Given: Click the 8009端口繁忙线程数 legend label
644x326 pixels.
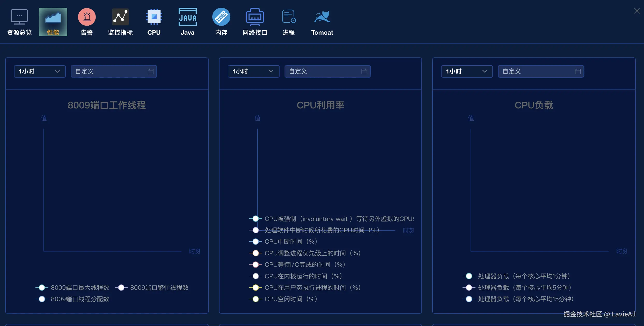Looking at the screenshot, I should tap(159, 287).
